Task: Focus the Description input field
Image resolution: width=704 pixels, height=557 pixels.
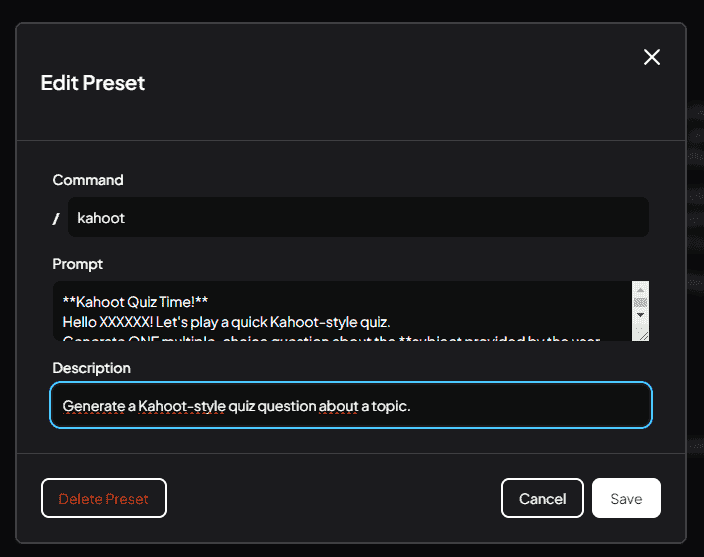Action: click(500, 406)
